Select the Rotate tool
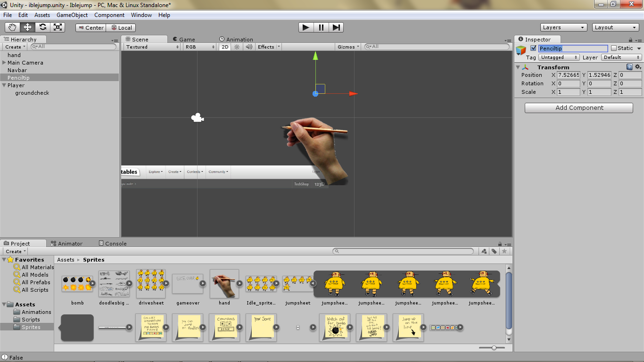Viewport: 644px width, 362px height. pyautogui.click(x=43, y=27)
